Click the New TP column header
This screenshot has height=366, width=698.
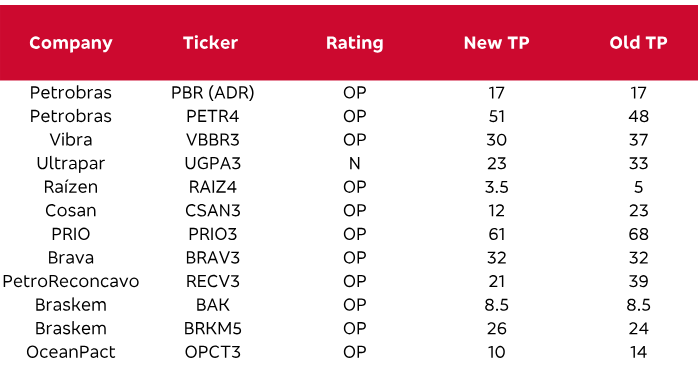[x=496, y=43]
